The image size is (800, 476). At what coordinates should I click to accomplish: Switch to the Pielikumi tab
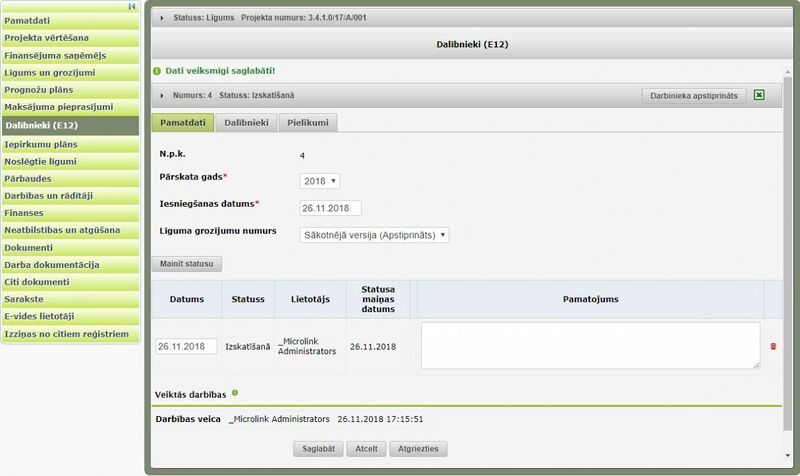coord(308,122)
